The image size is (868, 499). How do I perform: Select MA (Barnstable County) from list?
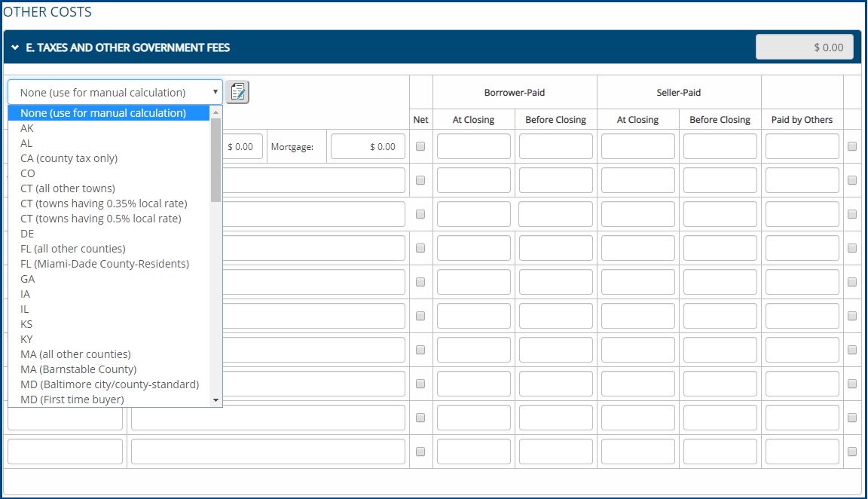tap(78, 369)
